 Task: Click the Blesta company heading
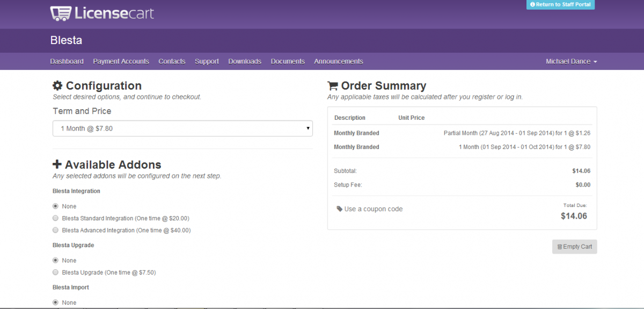click(66, 40)
